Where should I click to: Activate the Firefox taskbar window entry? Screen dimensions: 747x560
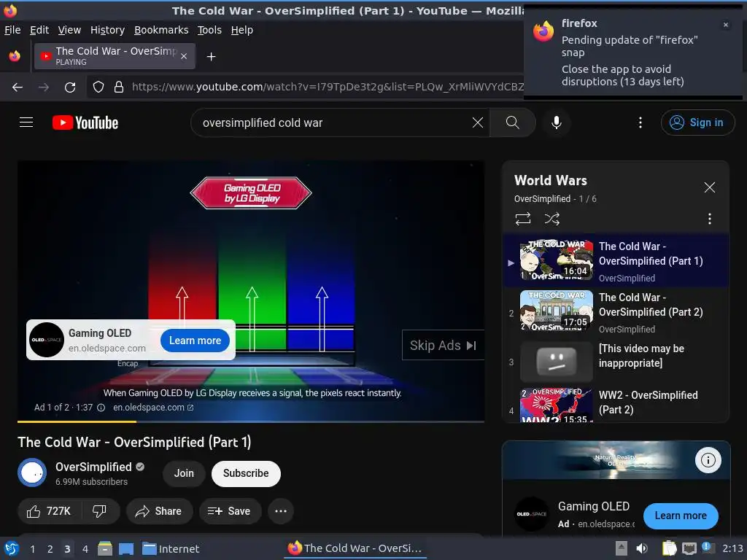(355, 548)
